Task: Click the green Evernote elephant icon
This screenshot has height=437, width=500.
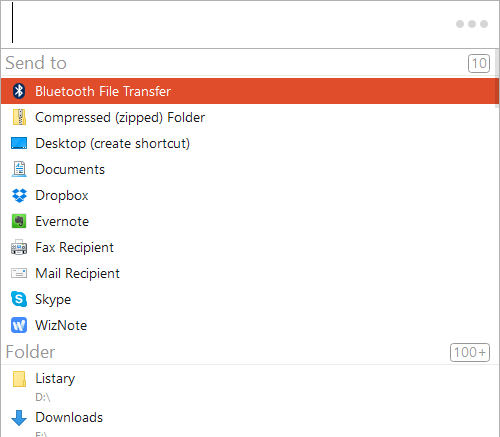Action: 19,221
